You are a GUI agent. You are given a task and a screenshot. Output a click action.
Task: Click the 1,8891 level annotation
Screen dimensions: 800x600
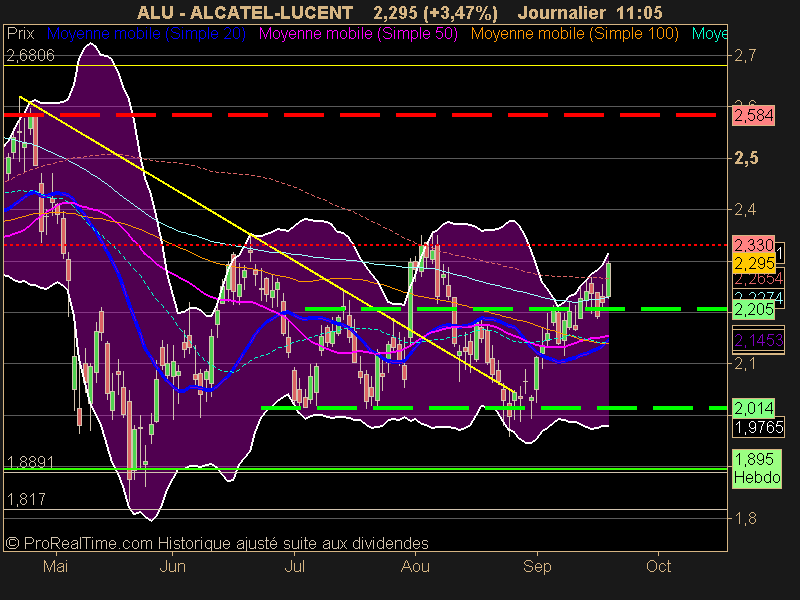coord(30,462)
